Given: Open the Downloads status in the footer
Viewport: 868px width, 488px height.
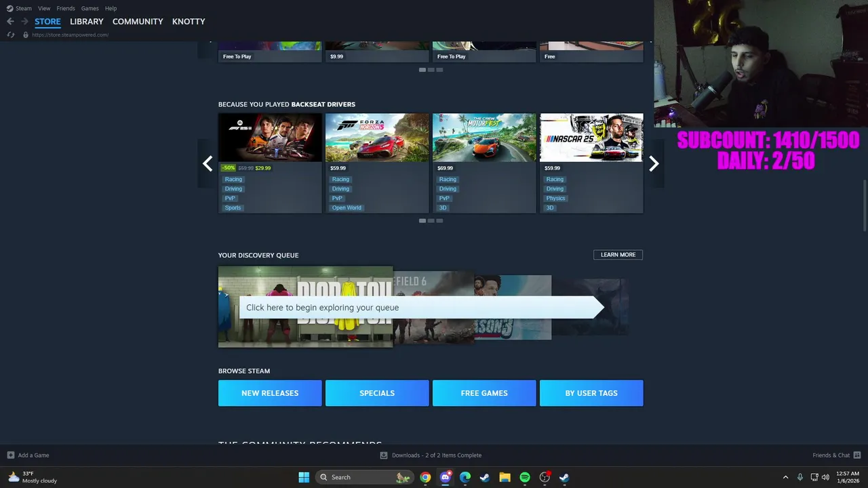Looking at the screenshot, I should pos(431,455).
